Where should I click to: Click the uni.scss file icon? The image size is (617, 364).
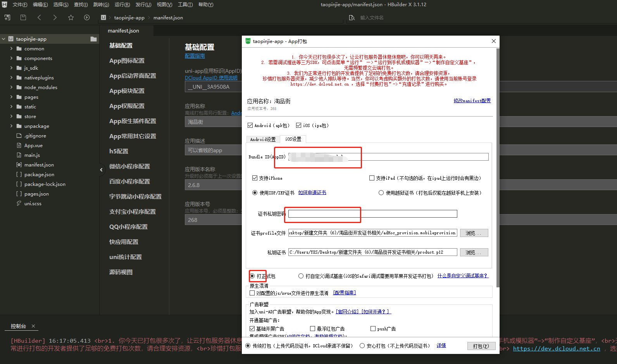19,203
